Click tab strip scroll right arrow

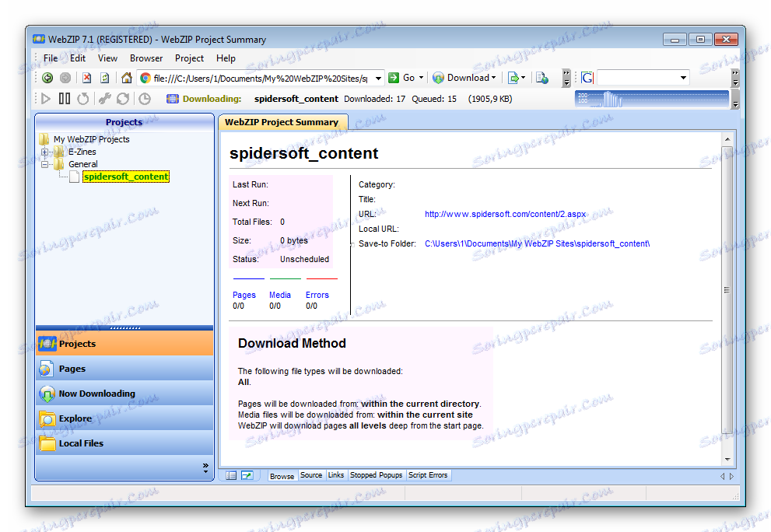(x=731, y=476)
